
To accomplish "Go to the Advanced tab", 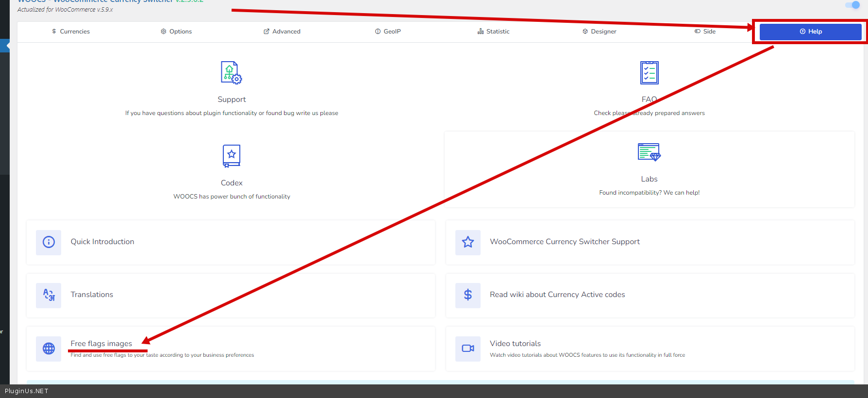I will pyautogui.click(x=282, y=32).
